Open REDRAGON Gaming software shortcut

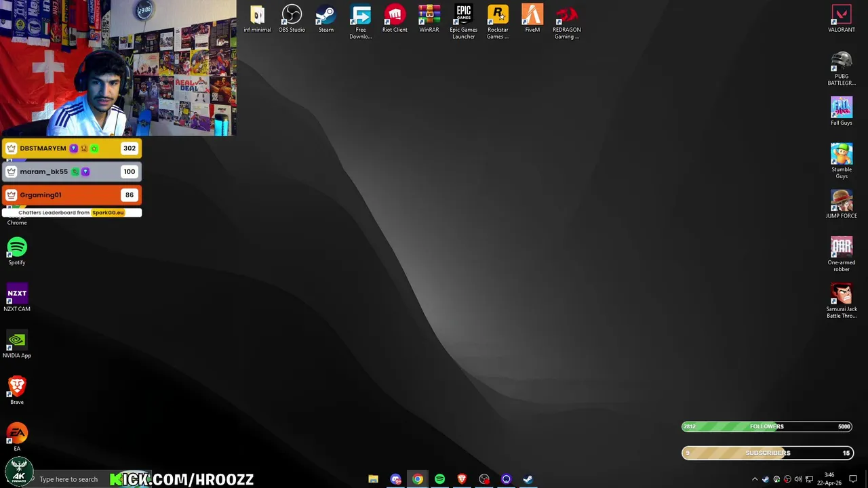click(x=567, y=22)
